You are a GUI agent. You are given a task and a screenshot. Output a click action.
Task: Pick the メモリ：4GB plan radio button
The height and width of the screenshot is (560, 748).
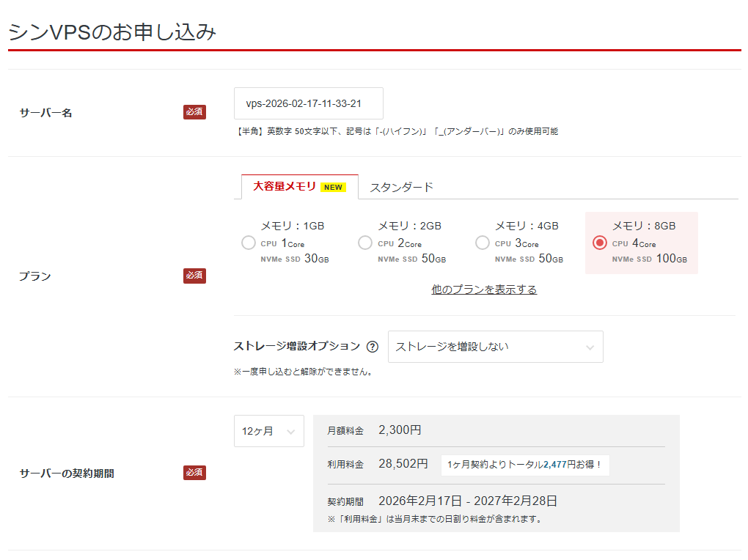pos(483,243)
